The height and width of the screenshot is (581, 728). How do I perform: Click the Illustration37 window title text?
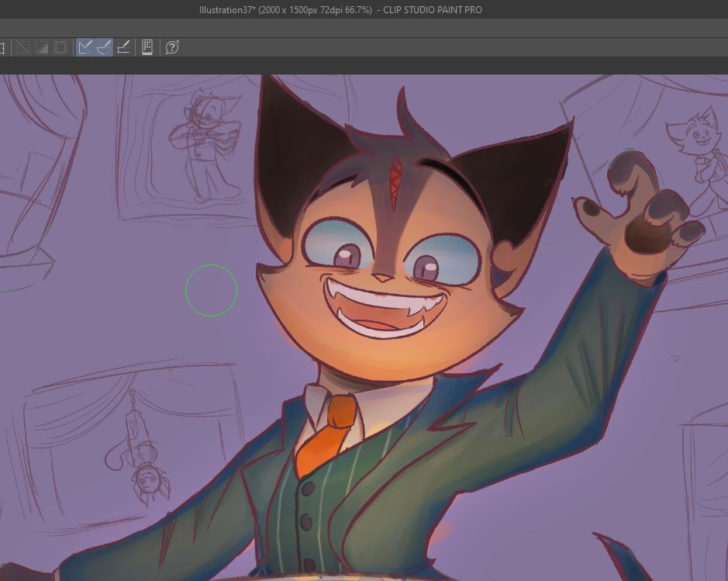click(x=340, y=10)
